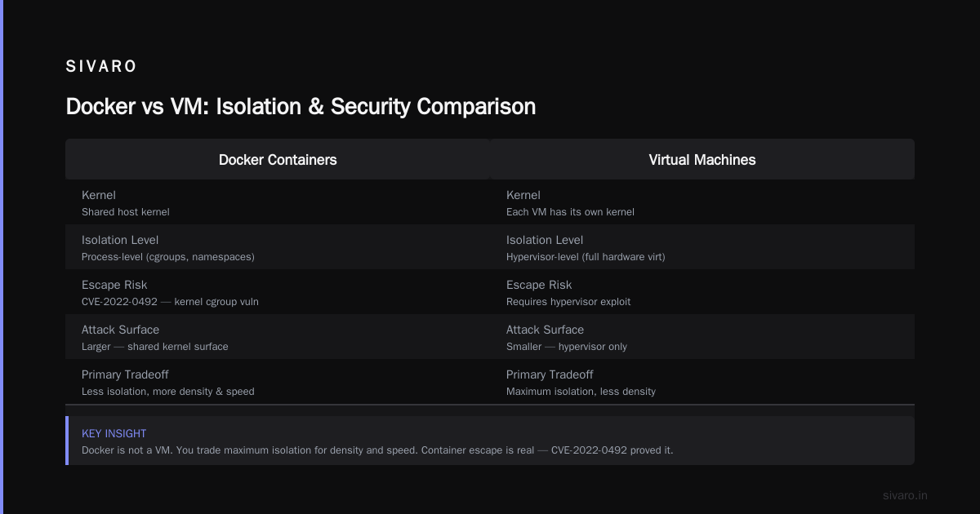This screenshot has height=514, width=980.
Task: Click the SIVARO brand name
Action: click(101, 67)
